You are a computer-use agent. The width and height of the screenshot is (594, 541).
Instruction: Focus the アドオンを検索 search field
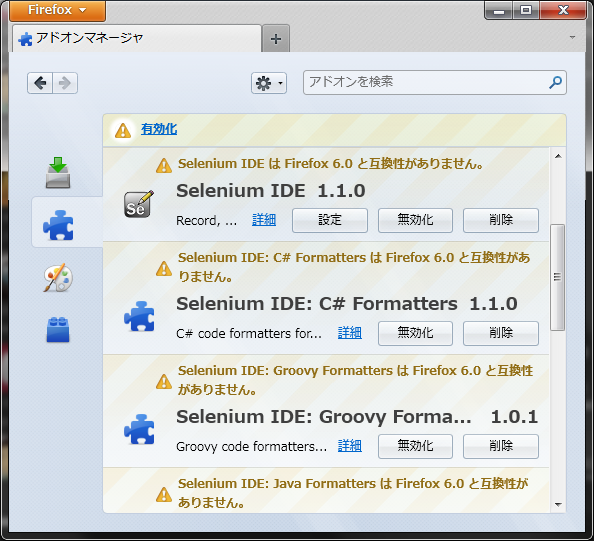click(435, 82)
